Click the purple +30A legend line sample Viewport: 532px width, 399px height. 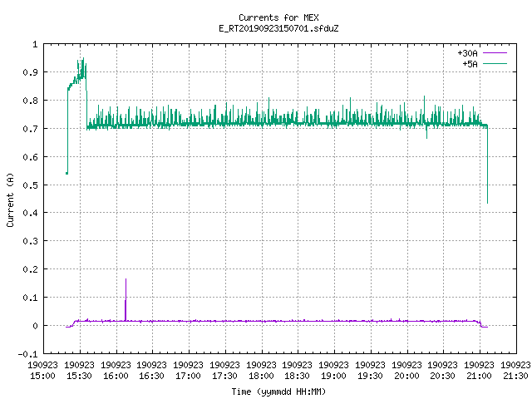[x=495, y=53]
